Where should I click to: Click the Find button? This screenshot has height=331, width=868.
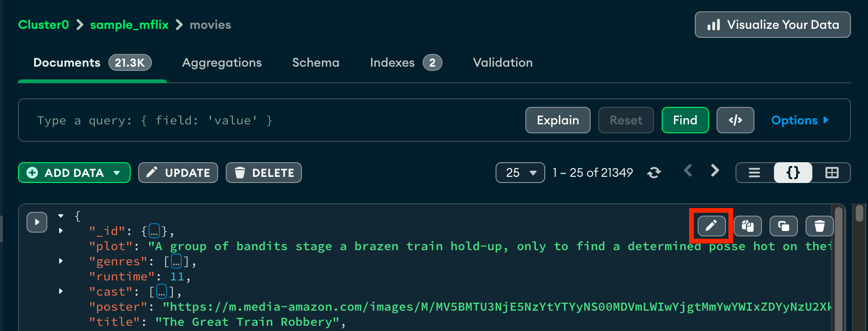(x=685, y=120)
